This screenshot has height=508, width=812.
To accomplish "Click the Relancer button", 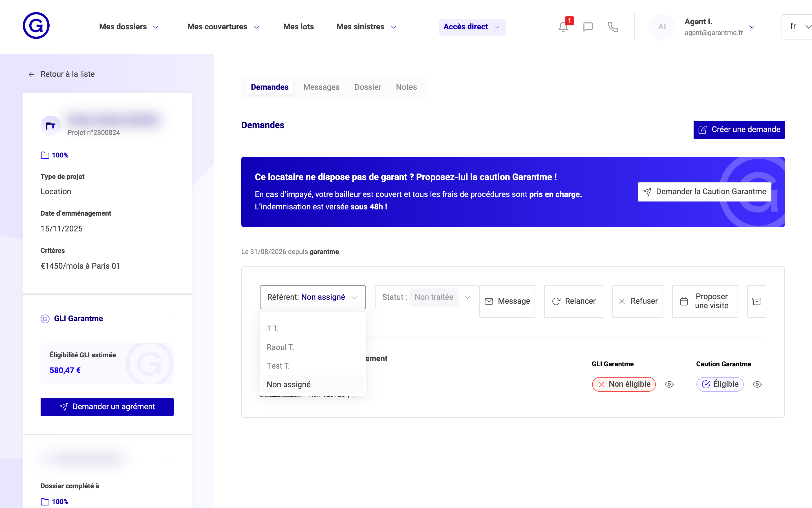I will pos(573,301).
